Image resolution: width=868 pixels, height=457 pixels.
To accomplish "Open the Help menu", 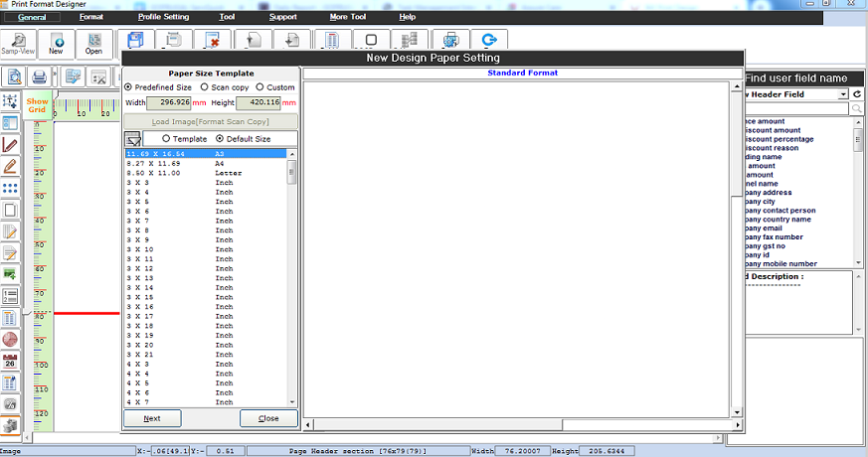I will point(407,17).
